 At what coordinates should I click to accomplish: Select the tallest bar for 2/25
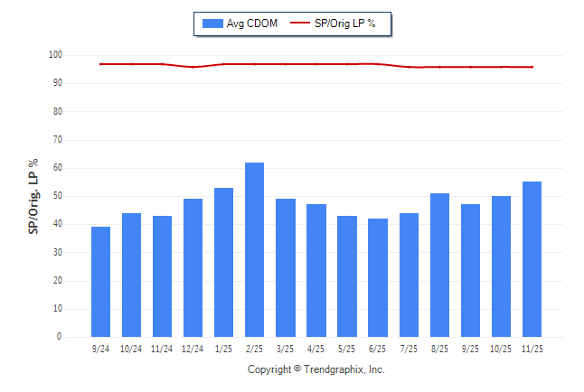tap(254, 249)
